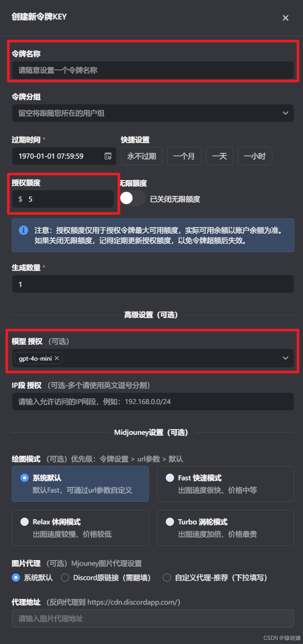Select 系统默认 drawing mode radio

pyautogui.click(x=25, y=478)
